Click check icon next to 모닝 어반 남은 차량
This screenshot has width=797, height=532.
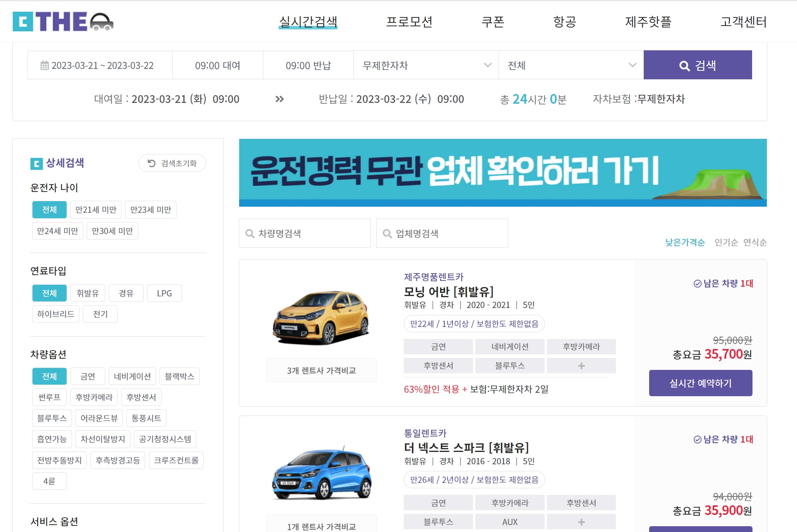click(x=698, y=284)
